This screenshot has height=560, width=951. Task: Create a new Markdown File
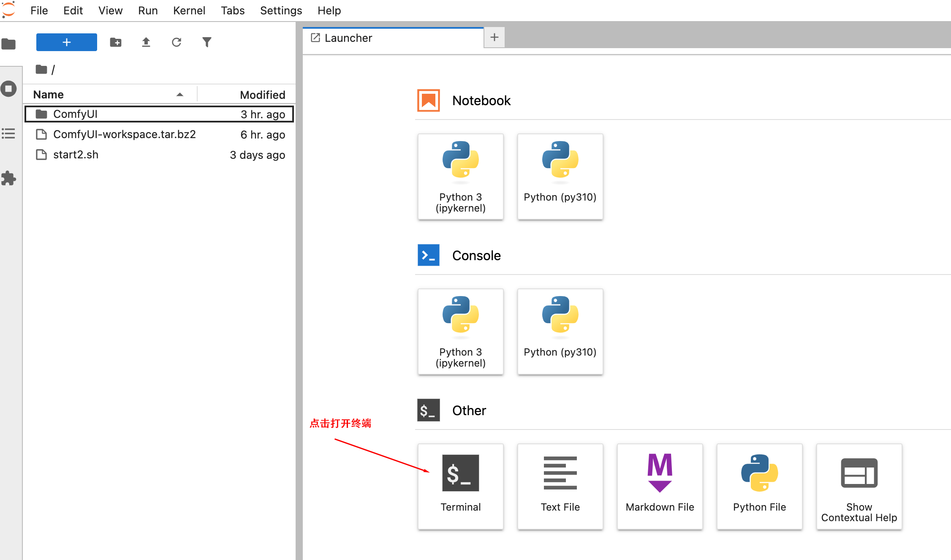coord(660,486)
